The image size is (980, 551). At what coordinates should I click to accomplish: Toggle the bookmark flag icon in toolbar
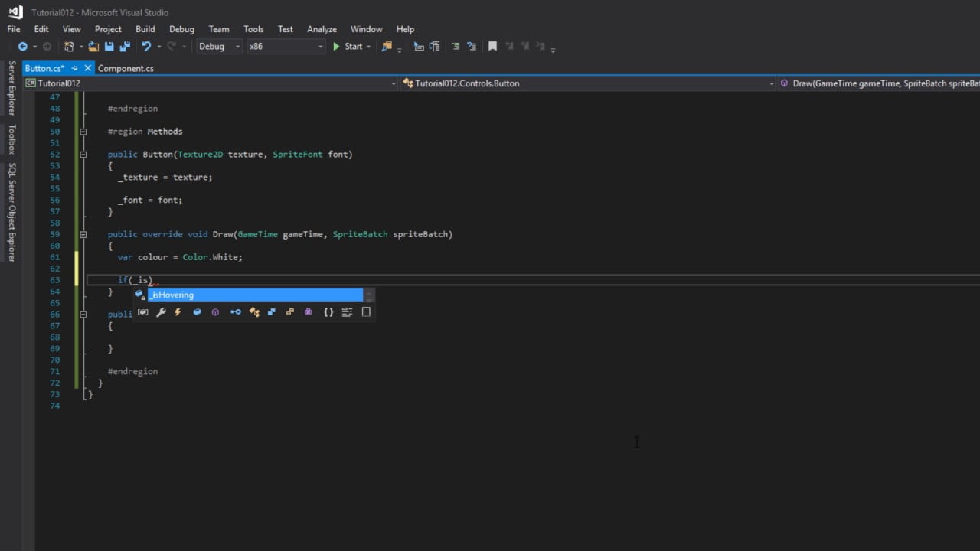pyautogui.click(x=492, y=47)
